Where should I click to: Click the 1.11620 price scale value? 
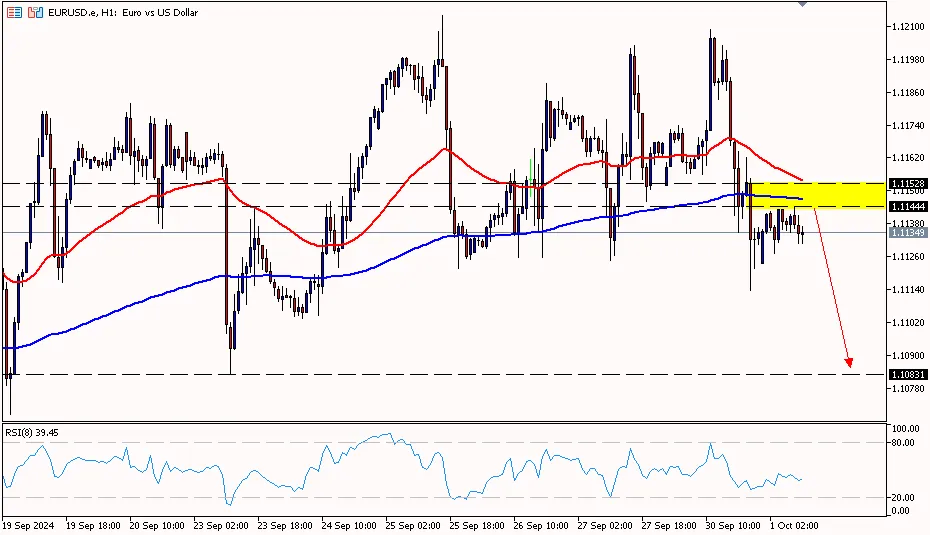click(x=908, y=158)
